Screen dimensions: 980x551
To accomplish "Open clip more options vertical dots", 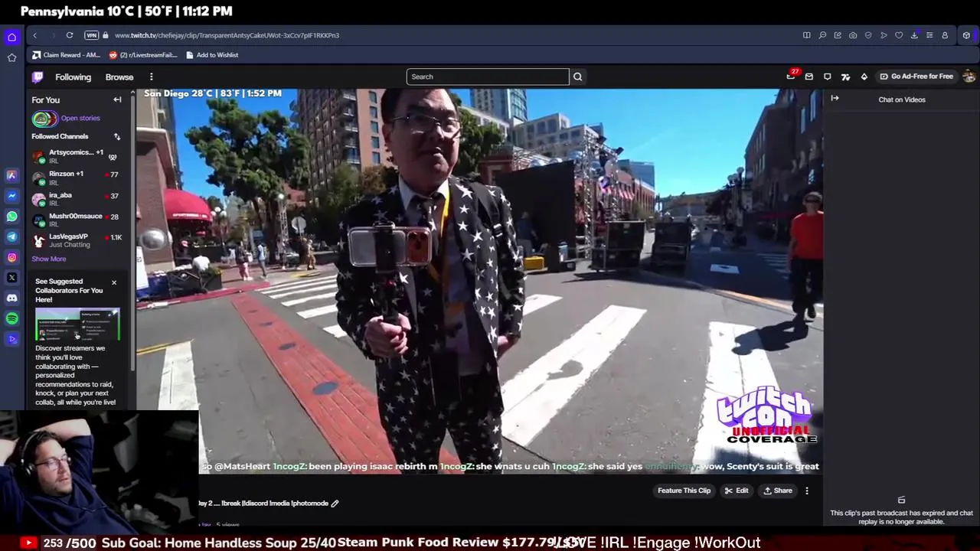I will tap(807, 491).
